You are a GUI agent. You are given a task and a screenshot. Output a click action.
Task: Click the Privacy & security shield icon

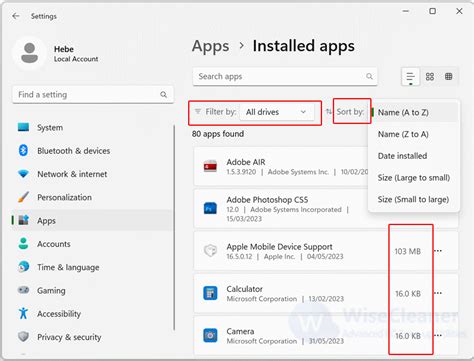point(23,336)
